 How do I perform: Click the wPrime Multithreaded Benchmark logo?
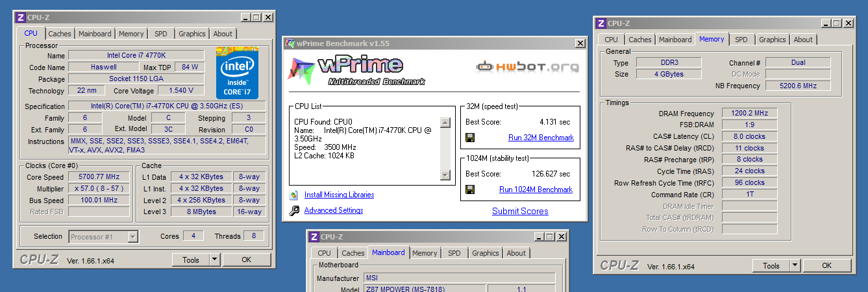[358, 71]
